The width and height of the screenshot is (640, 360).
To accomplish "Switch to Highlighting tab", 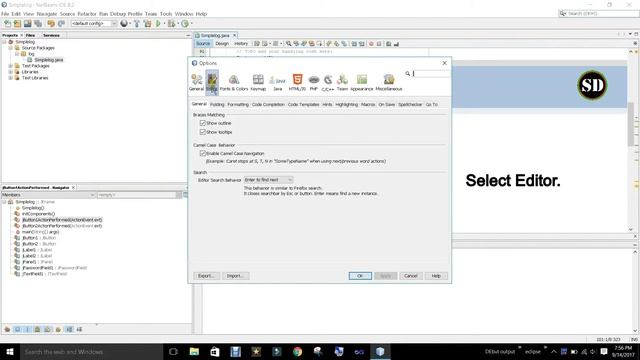I will [x=347, y=104].
